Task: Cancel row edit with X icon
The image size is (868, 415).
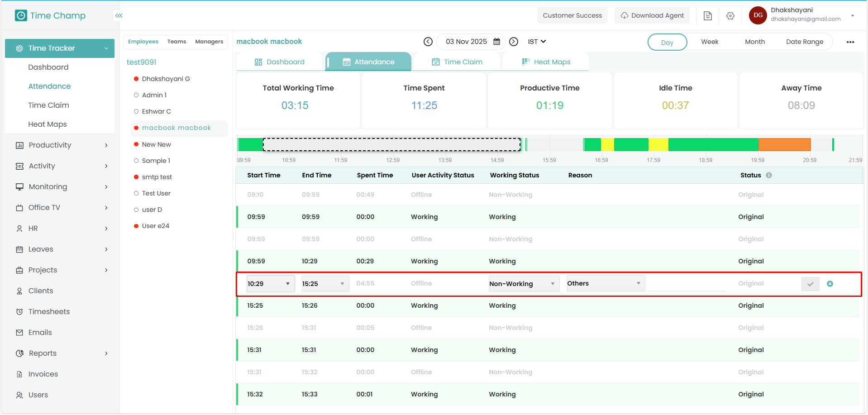Action: coord(830,284)
